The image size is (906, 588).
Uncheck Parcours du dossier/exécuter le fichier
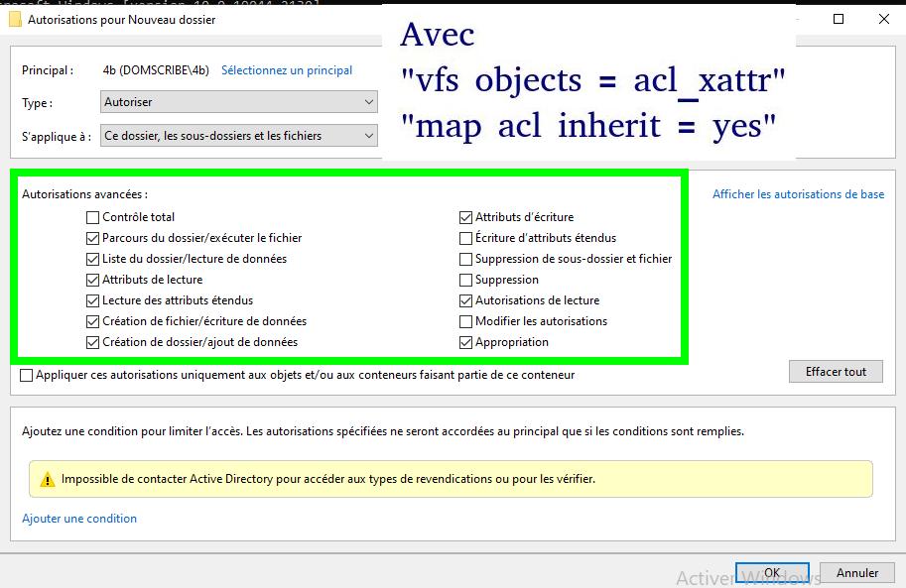point(93,238)
